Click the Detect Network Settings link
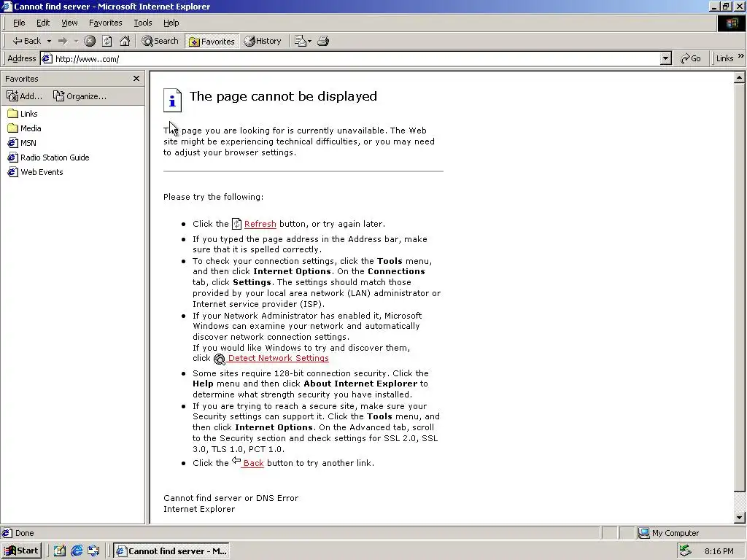The image size is (747, 560). click(x=278, y=358)
